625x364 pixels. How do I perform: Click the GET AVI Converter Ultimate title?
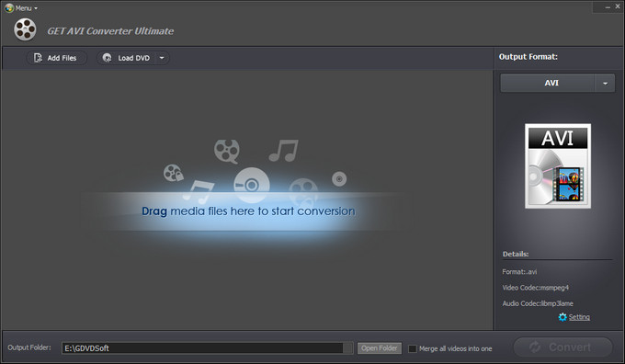tap(110, 31)
